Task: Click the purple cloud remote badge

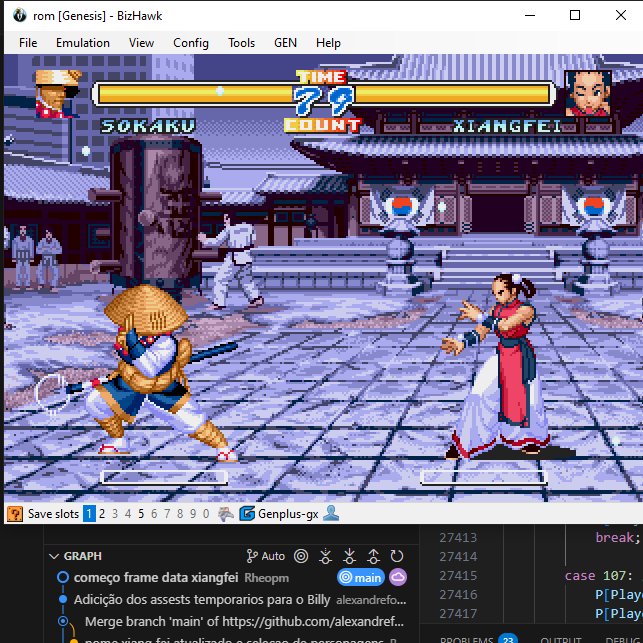Action: point(398,577)
